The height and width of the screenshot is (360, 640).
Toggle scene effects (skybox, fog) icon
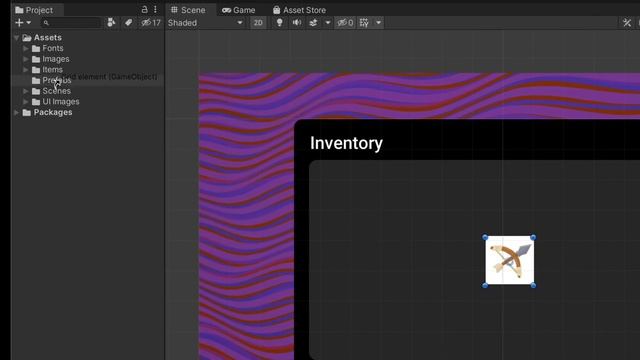(313, 23)
